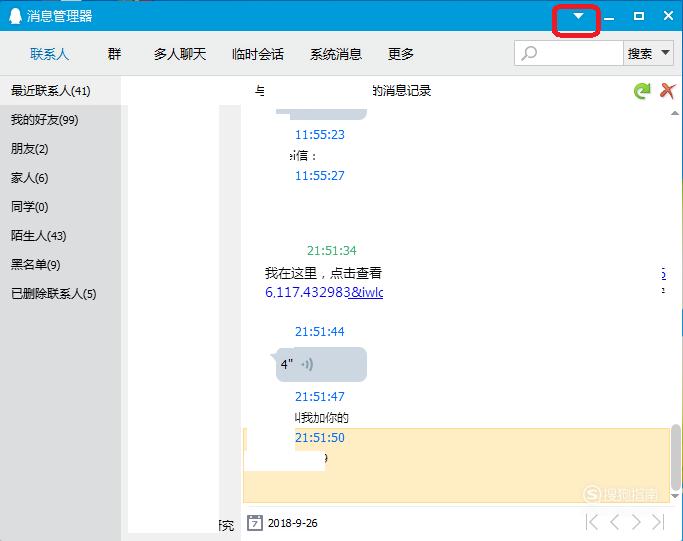Open the 多人聊天 tab
The width and height of the screenshot is (683, 541).
(180, 54)
